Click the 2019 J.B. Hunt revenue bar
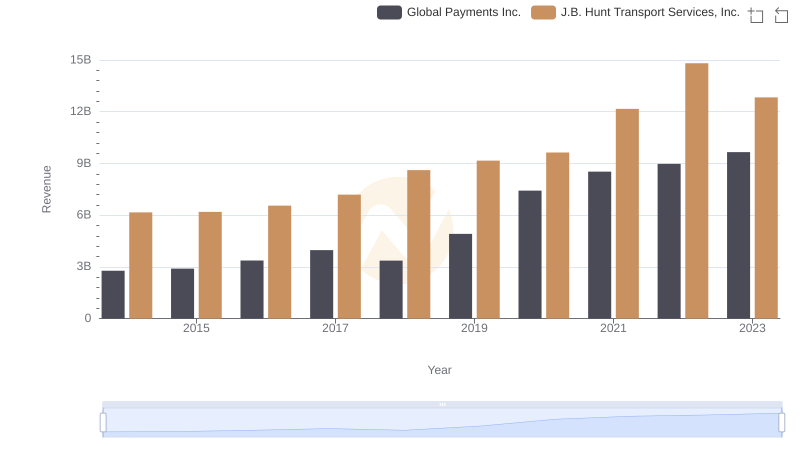800x461 pixels. pos(488,240)
